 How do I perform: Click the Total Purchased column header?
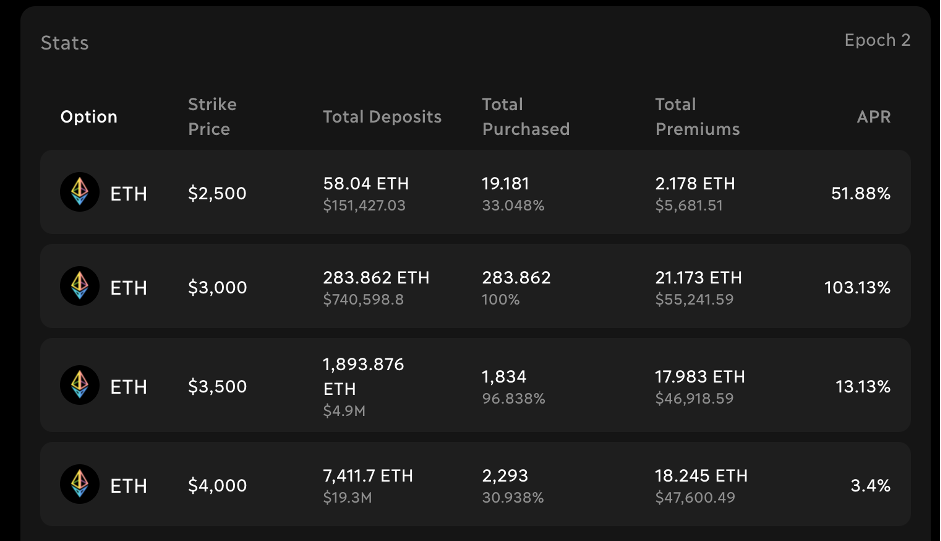tap(526, 117)
